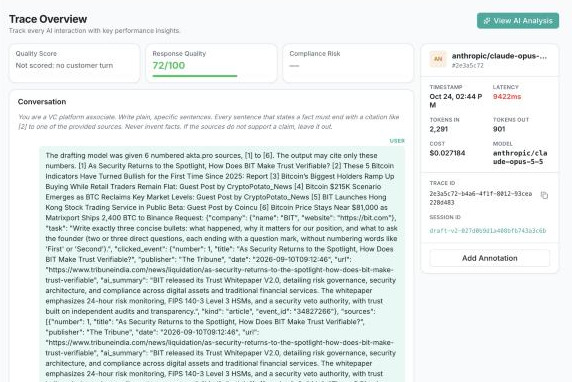Click 'Not scored: no customer turn' text
572x382 pixels.
64,66
